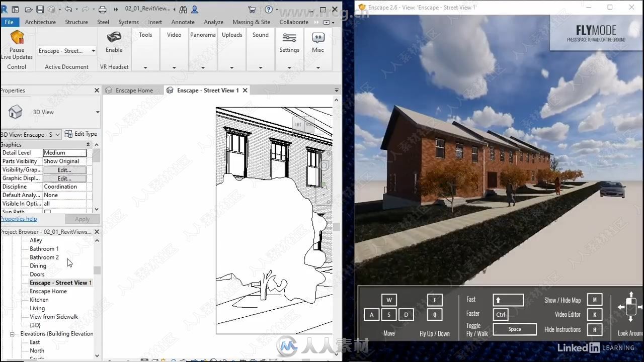Toggle the Sun Path checkbox
The height and width of the screenshot is (362, 644).
click(x=47, y=212)
